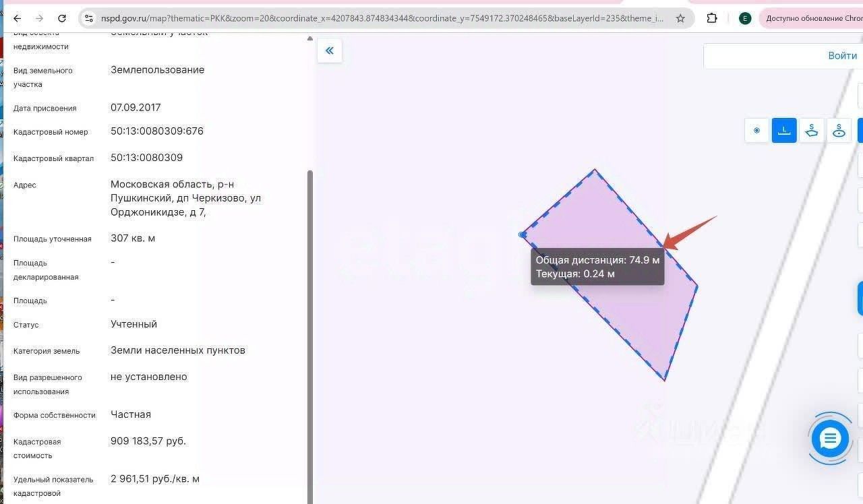Collapse the property info side panel
The height and width of the screenshot is (504, 863).
coord(330,51)
